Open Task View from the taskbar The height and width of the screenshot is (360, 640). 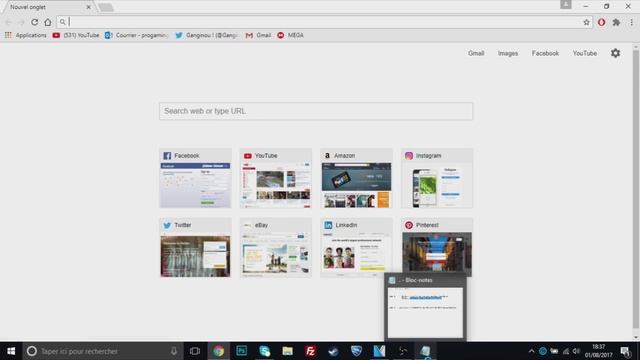[x=195, y=351]
